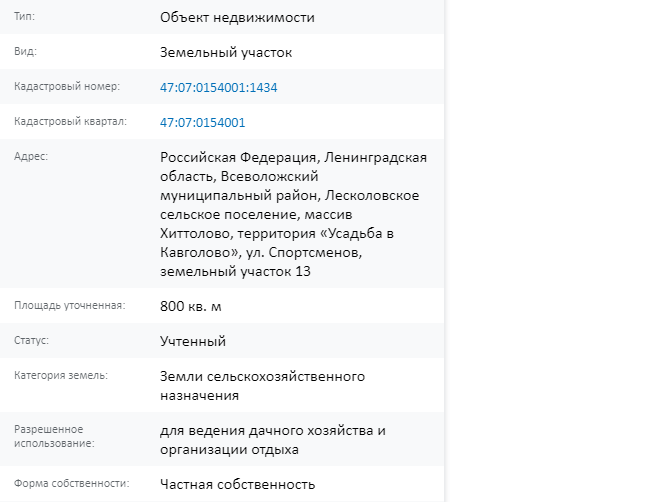Image resolution: width=665 pixels, height=502 pixels.
Task: Click the 'Адрес:' label
Action: (31, 156)
